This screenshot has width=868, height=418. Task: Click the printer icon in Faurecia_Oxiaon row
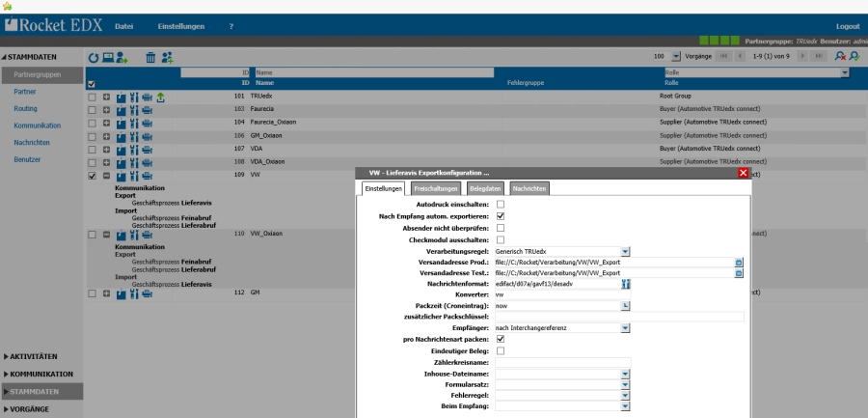(148, 123)
